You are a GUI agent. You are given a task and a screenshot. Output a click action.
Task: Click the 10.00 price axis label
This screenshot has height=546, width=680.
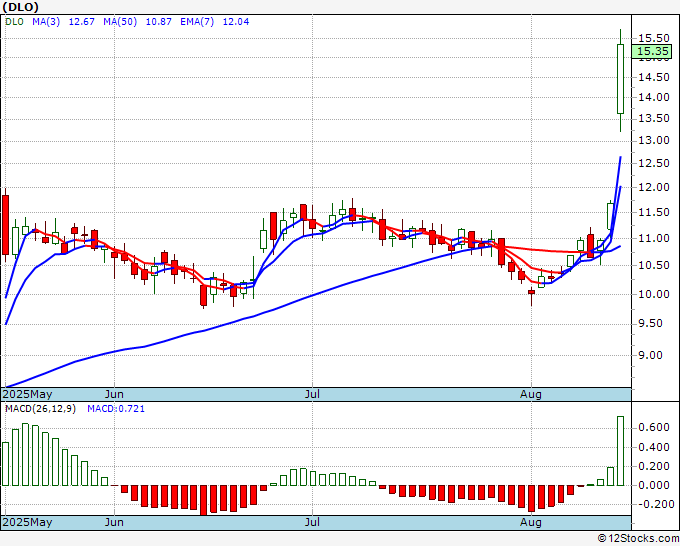coord(654,294)
